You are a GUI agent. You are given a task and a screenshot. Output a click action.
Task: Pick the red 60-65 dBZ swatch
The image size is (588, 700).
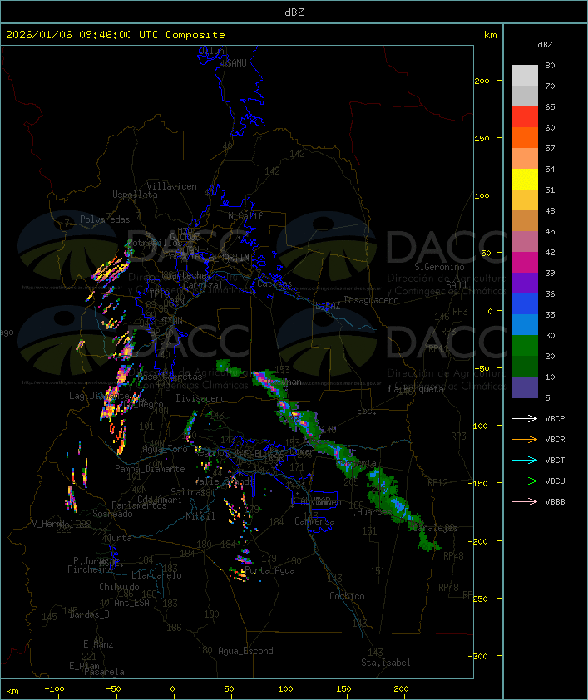click(x=525, y=117)
